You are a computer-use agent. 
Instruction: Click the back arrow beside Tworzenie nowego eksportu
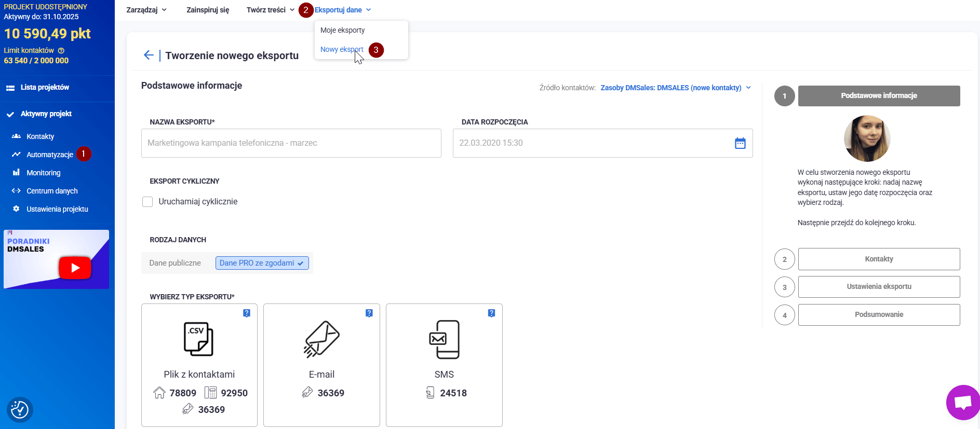(x=149, y=56)
